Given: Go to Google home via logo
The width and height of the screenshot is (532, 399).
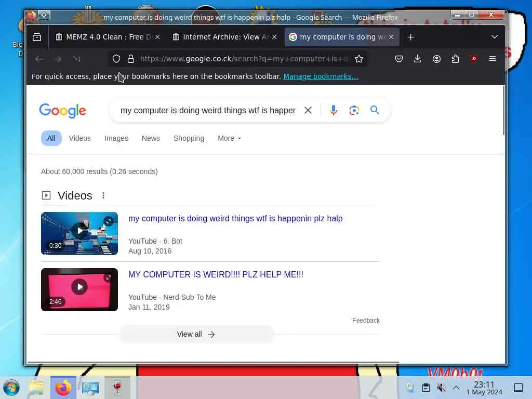Looking at the screenshot, I should [x=63, y=111].
